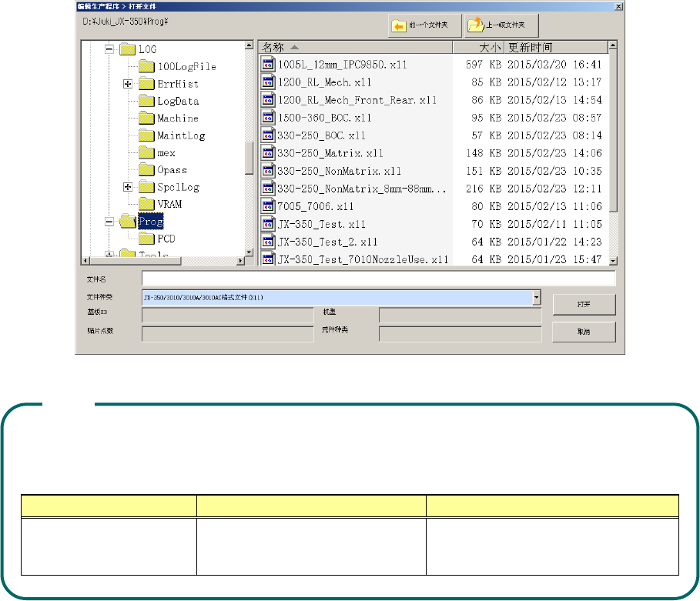Viewport: 700px width, 601px height.
Task: Click icon of 1500-360_BOC.x11 file
Action: (268, 118)
